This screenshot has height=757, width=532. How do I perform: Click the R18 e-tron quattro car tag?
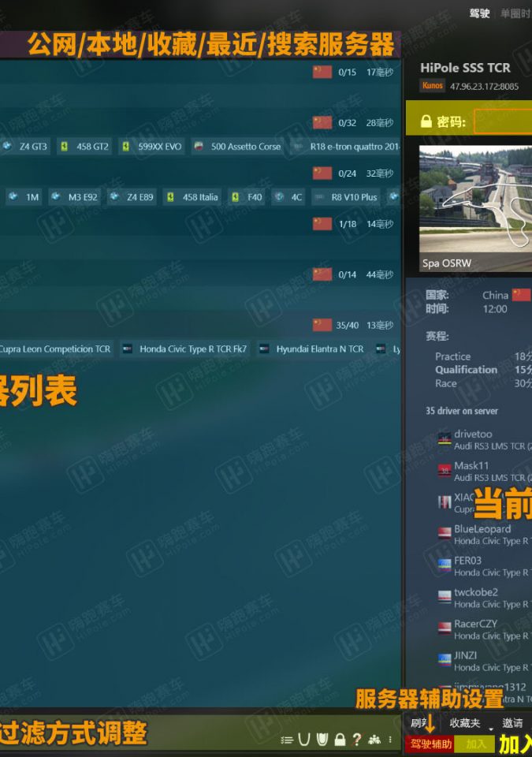tap(344, 147)
